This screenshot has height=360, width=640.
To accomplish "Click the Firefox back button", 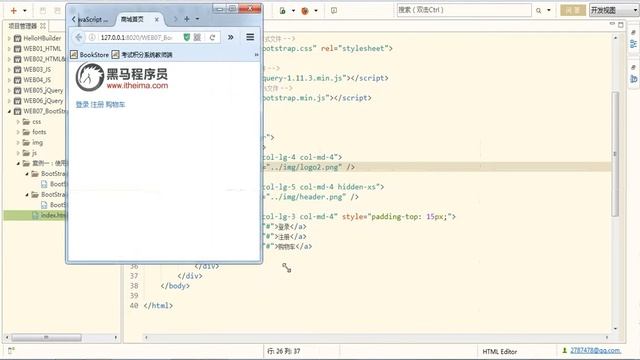I will (78, 37).
